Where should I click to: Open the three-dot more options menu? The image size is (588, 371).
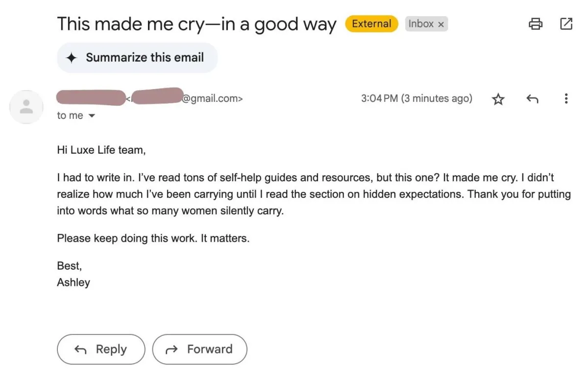[566, 99]
